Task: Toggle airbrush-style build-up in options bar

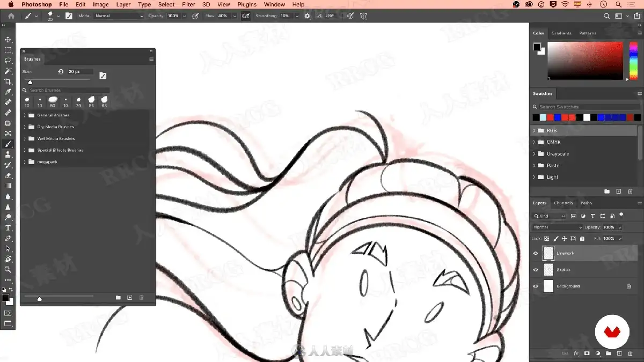Action: [246, 16]
